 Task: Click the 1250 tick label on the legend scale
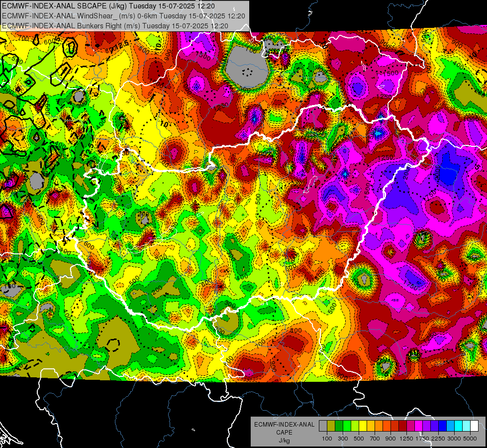[x=406, y=439]
